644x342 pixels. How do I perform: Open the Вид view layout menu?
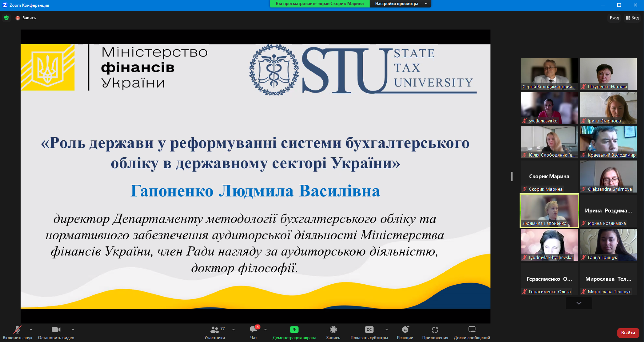click(x=633, y=18)
